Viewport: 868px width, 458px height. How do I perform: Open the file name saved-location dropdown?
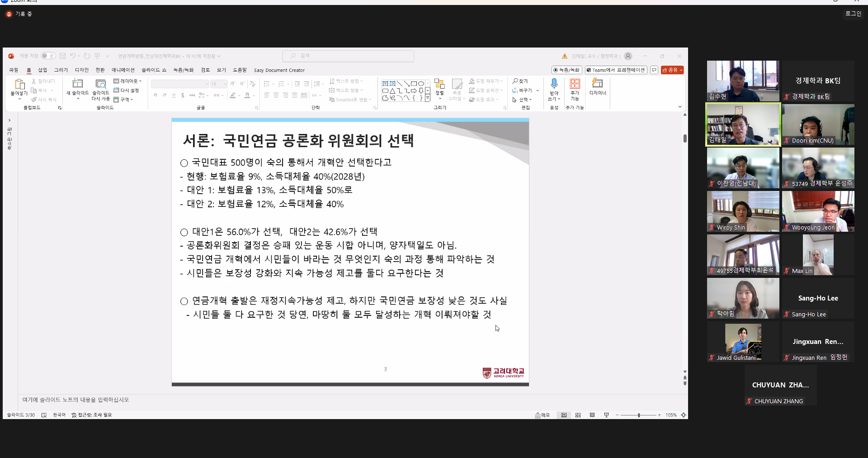219,56
